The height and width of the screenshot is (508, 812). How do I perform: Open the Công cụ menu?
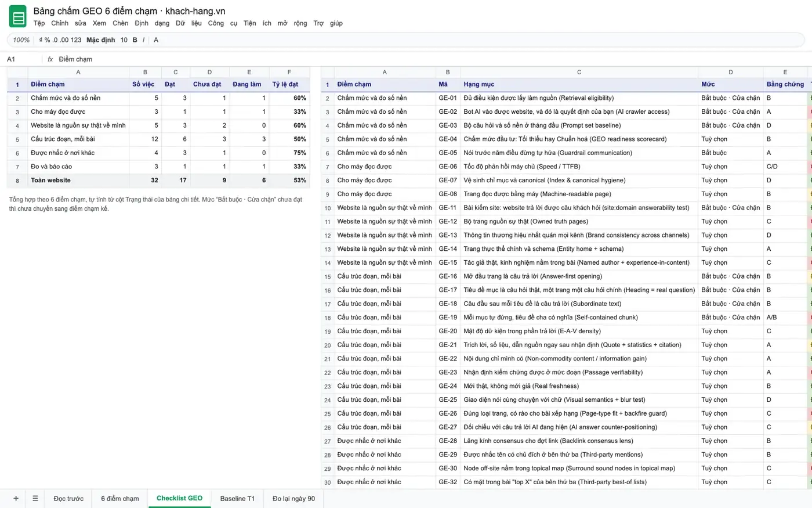pyautogui.click(x=223, y=23)
